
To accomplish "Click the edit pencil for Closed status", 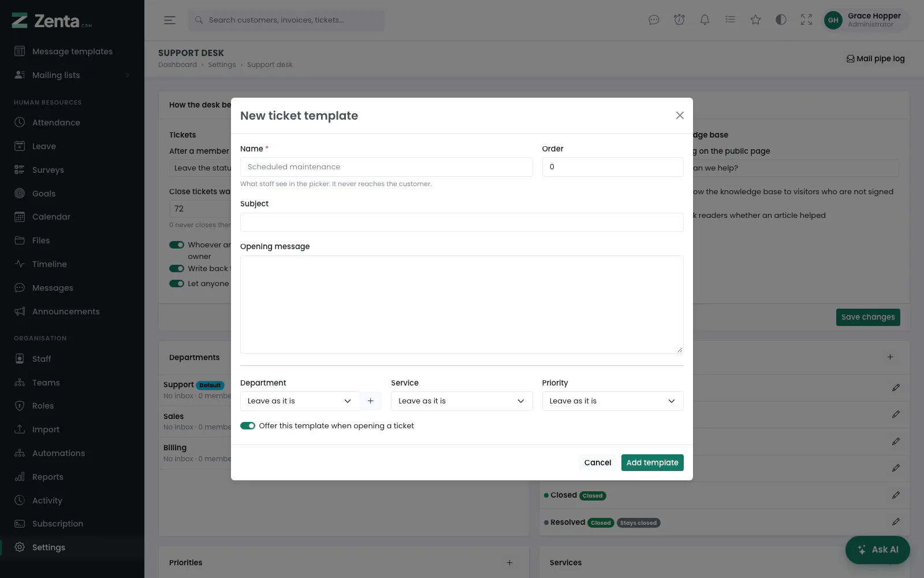I will click(x=896, y=495).
